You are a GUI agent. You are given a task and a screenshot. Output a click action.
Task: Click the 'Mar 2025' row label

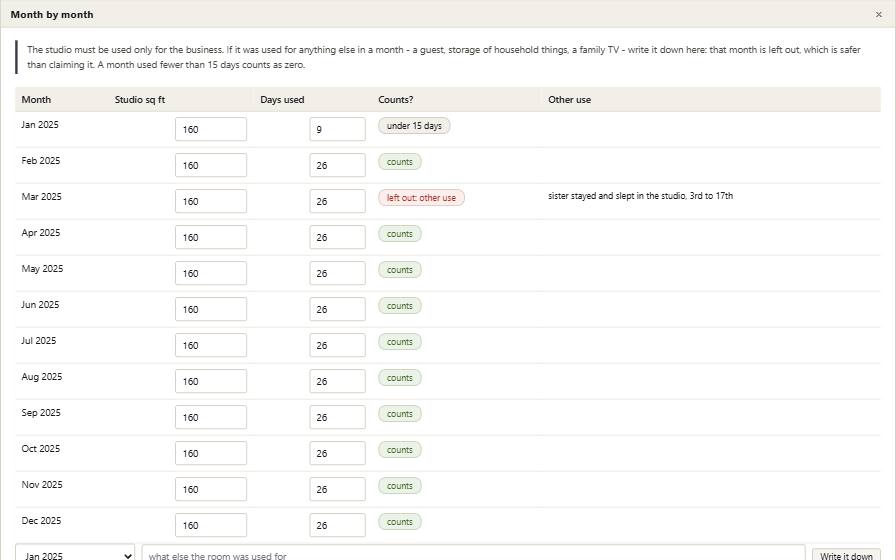click(x=41, y=197)
